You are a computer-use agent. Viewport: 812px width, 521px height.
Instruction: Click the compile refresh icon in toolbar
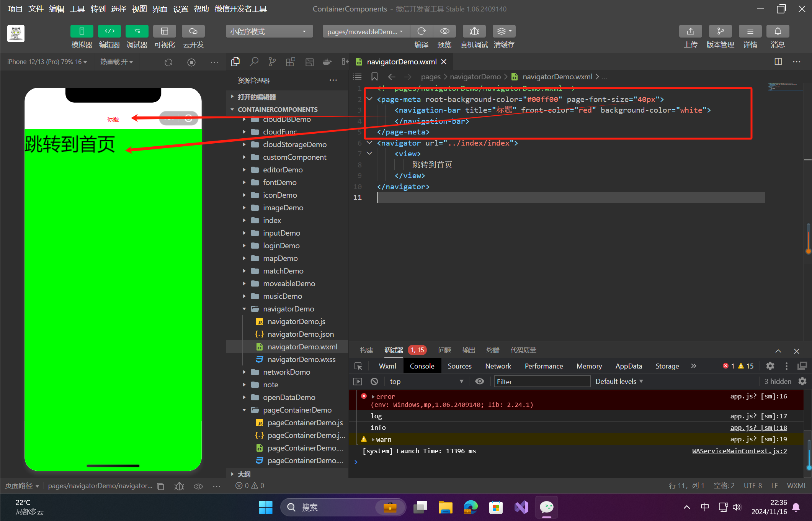[x=421, y=31]
